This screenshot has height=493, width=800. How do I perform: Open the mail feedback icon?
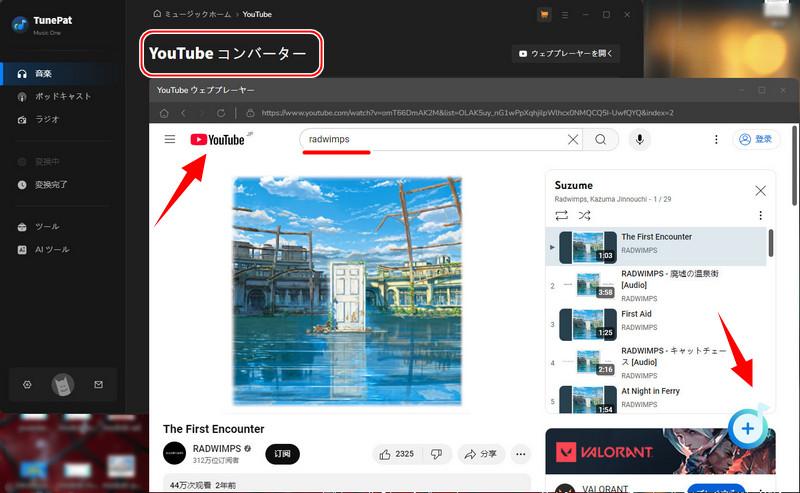pos(98,385)
